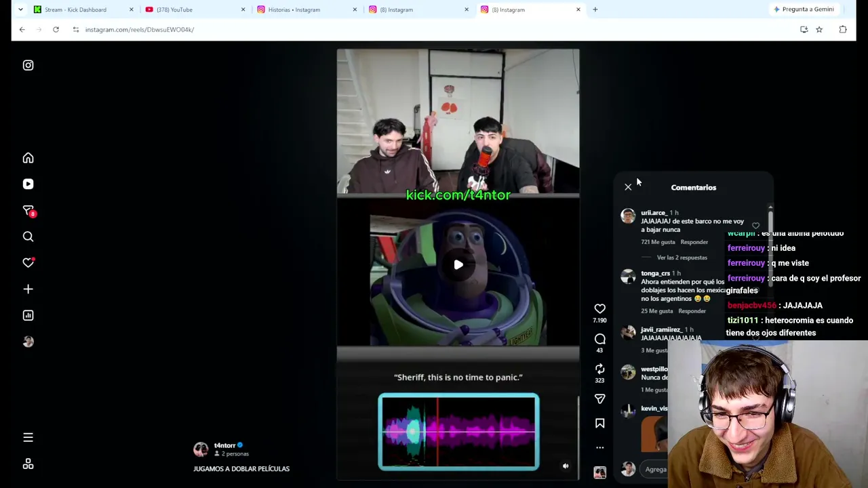
Task: Close the Kick Dashboard tab
Action: click(x=132, y=9)
